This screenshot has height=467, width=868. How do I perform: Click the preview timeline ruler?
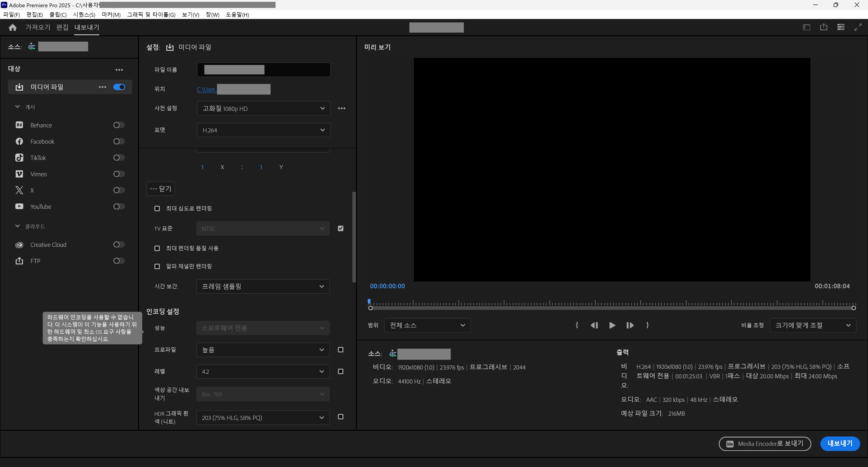611,303
